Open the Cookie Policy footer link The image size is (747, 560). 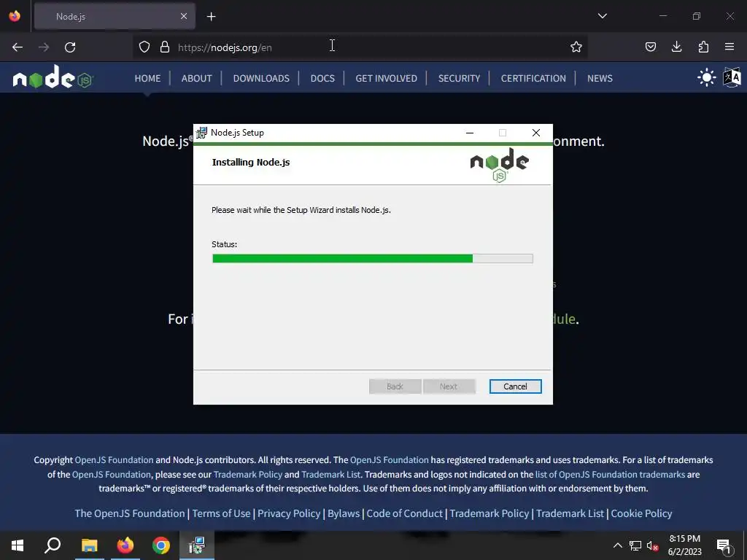(641, 513)
